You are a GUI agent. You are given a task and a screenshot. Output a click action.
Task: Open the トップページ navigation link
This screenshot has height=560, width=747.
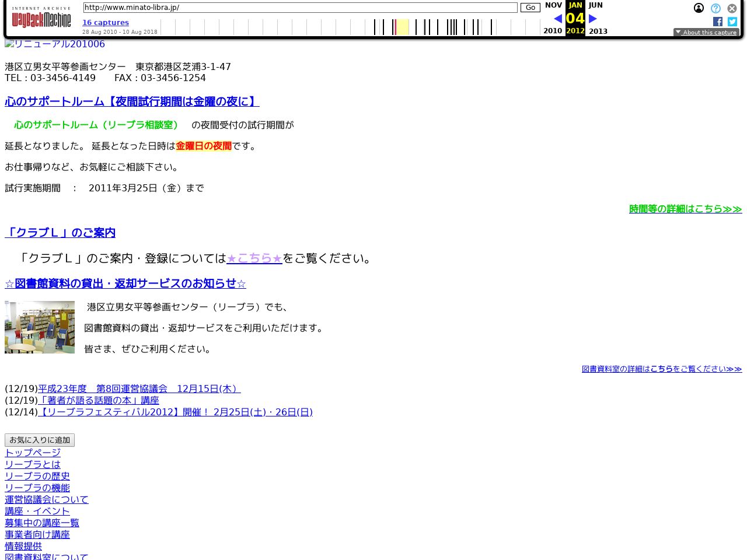32,453
